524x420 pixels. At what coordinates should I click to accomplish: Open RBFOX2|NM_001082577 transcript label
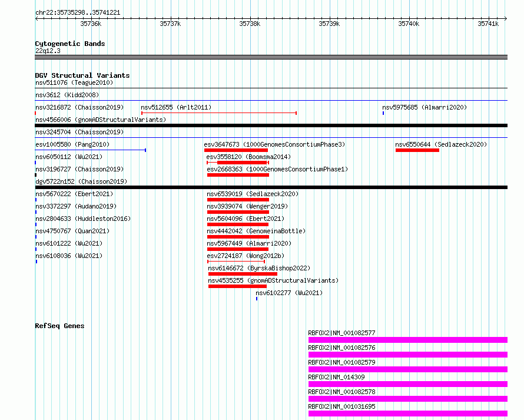(x=341, y=333)
